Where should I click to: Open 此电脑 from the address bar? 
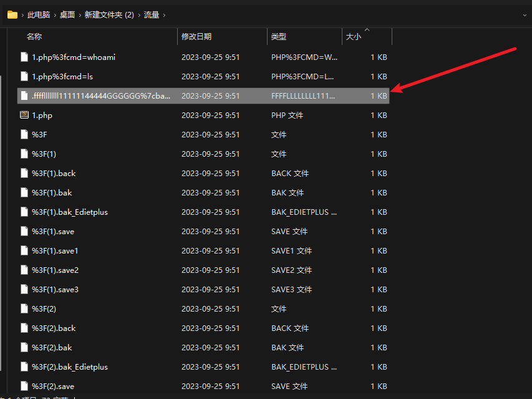37,14
